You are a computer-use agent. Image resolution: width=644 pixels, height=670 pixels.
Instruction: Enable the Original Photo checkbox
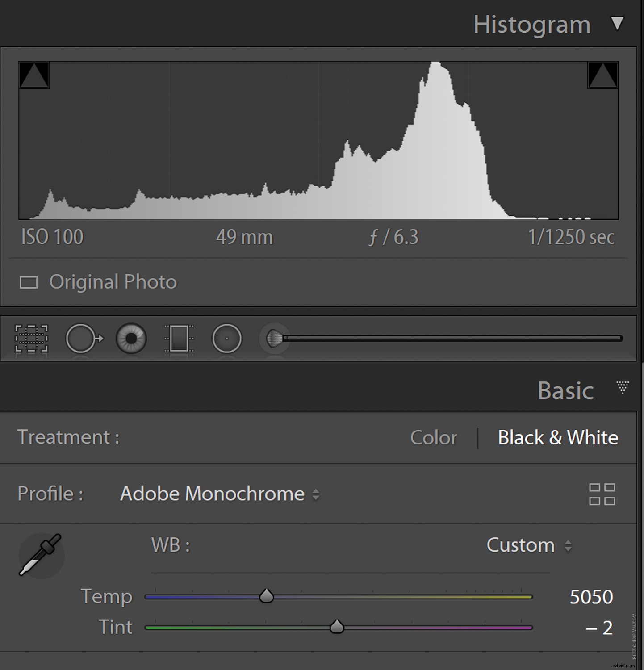point(28,282)
